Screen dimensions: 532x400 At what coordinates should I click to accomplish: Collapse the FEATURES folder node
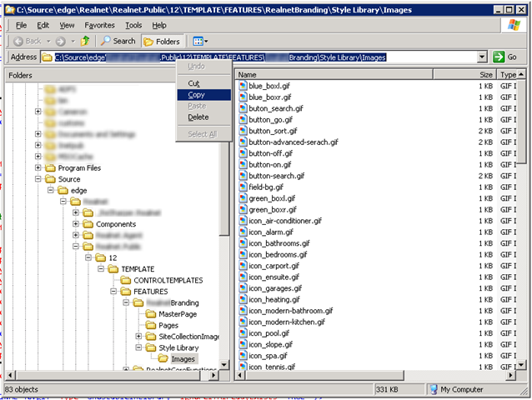tap(113, 291)
